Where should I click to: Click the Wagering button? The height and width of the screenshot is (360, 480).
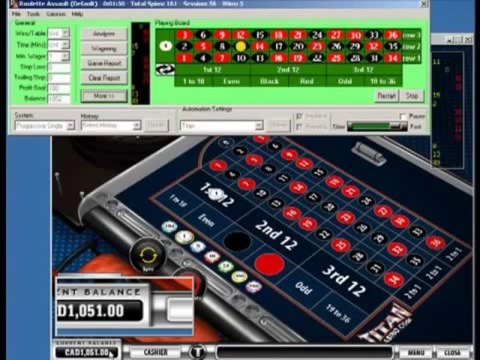tap(104, 49)
